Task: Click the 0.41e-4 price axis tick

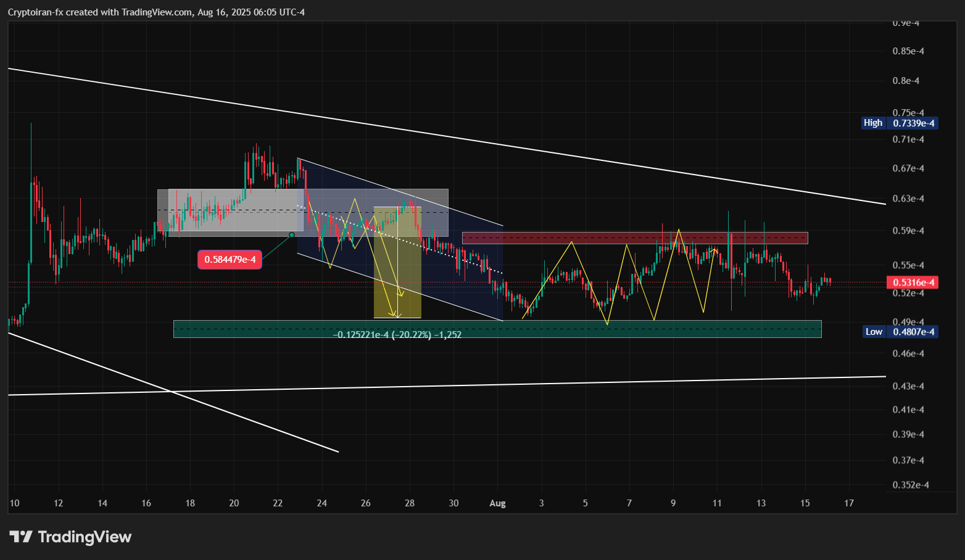Action: tap(908, 410)
